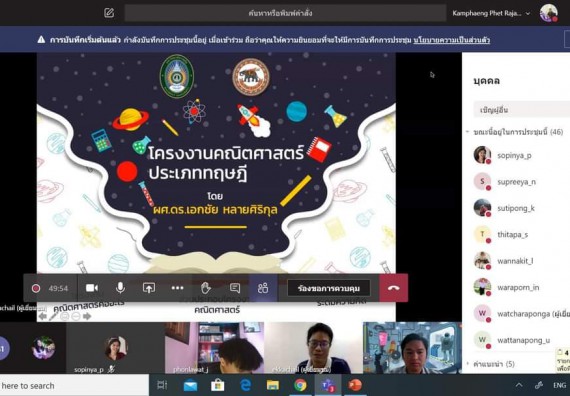Click the new chat compose icon
Screen dimensions: 570x396
[109, 13]
